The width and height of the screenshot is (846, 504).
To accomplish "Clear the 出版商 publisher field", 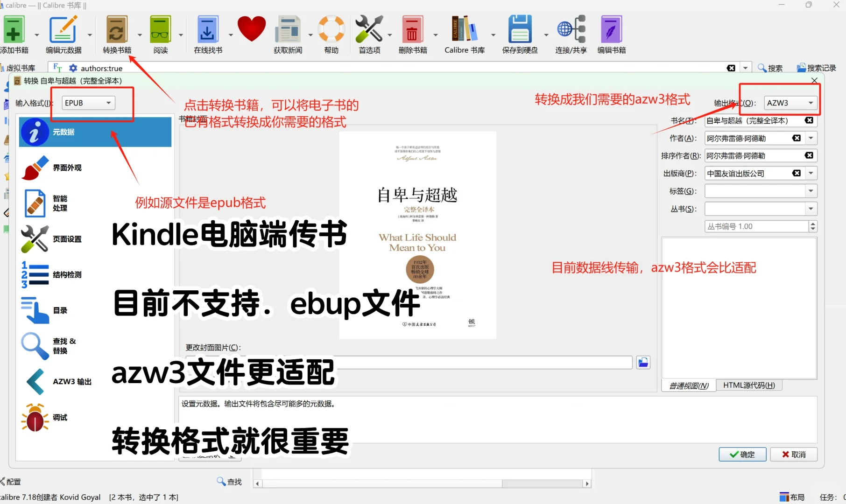I will [797, 173].
